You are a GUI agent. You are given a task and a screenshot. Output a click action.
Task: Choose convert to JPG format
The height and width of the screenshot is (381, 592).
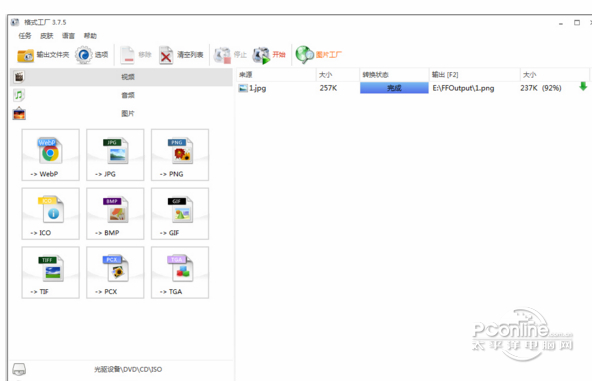point(115,155)
